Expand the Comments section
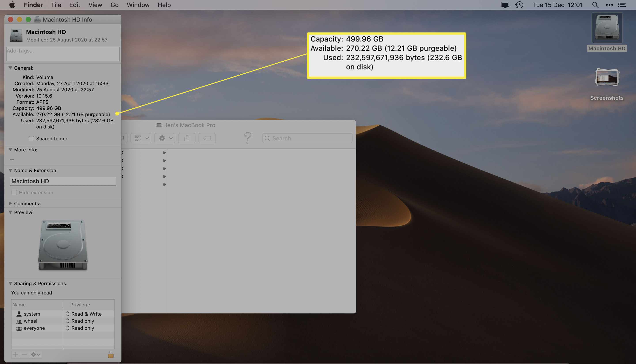Screen dimensions: 636x364 (10, 203)
